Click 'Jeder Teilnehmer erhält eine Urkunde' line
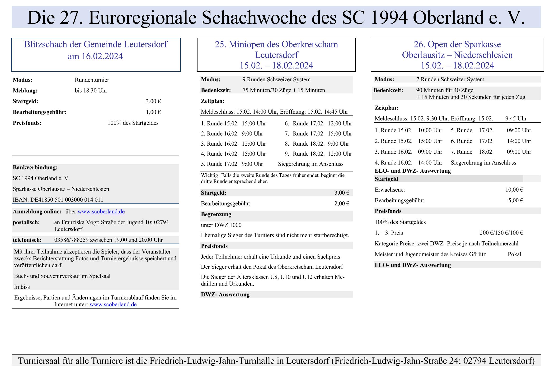Screen dimensions: 555x392 tap(271, 257)
